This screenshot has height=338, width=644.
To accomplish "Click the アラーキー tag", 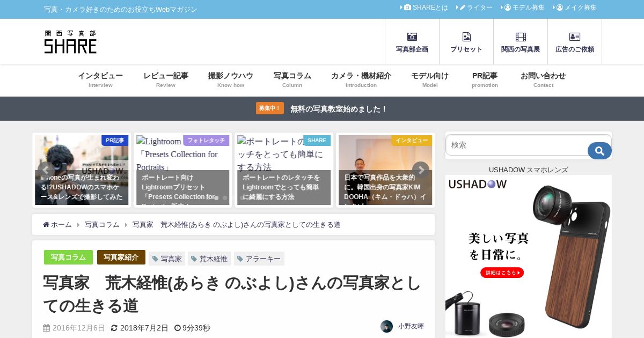I will point(259,259).
